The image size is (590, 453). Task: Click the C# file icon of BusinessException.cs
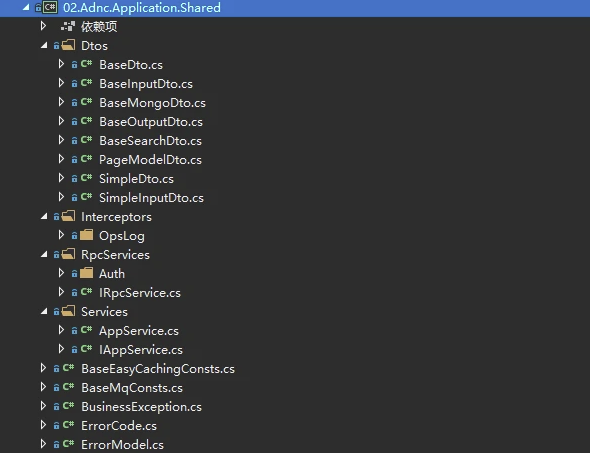pyautogui.click(x=68, y=406)
